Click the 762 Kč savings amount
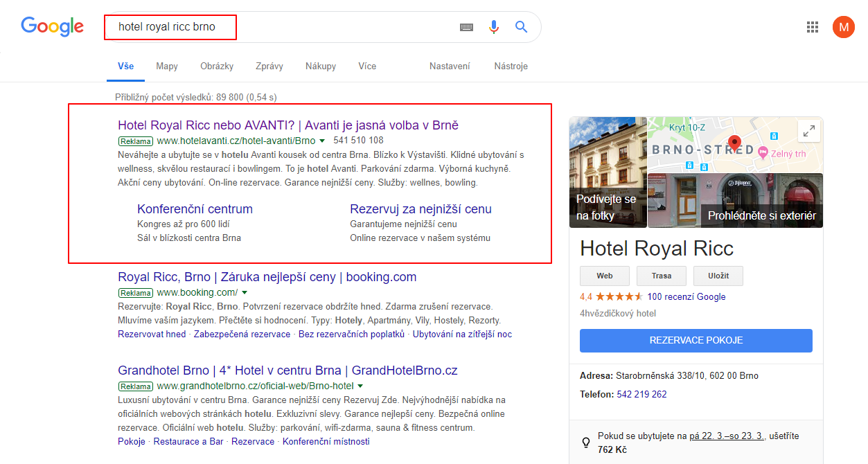 coord(611,449)
